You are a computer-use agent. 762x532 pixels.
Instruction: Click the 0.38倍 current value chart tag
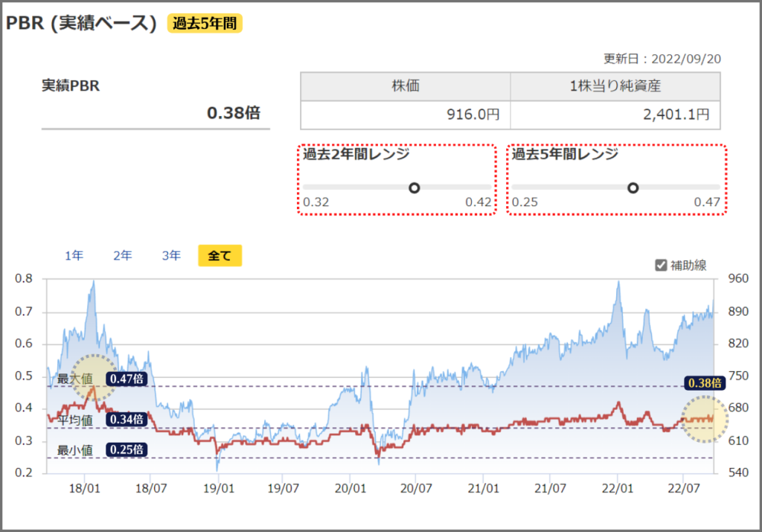tap(705, 383)
